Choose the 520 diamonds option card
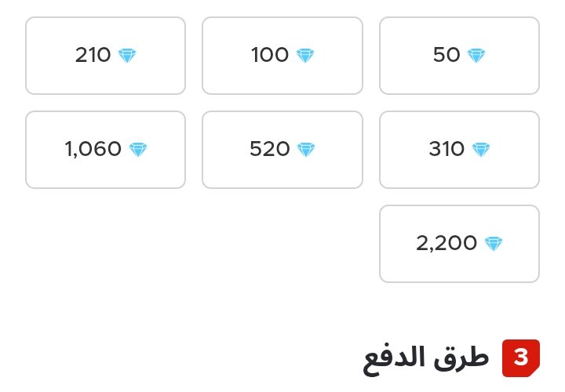This screenshot has width=565, height=392. click(x=282, y=150)
